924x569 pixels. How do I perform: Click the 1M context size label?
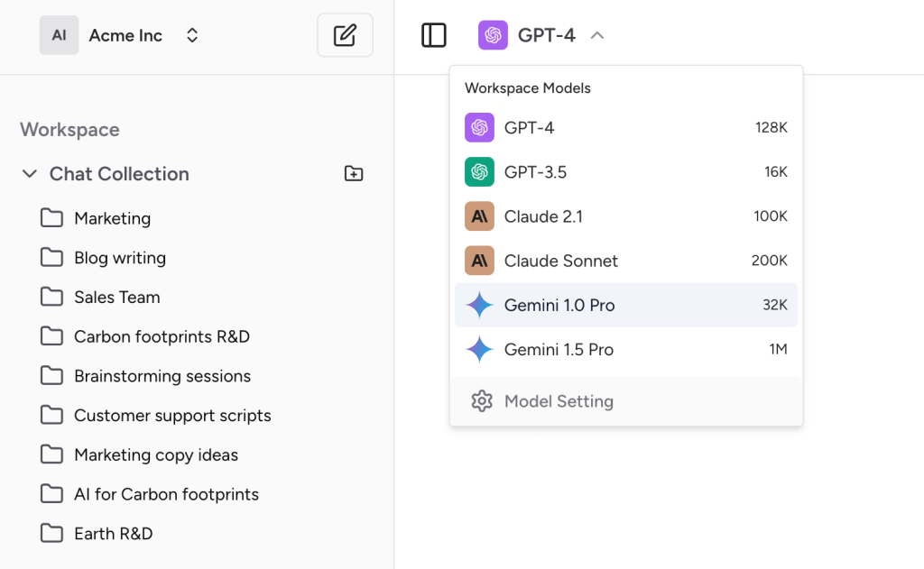pos(778,349)
